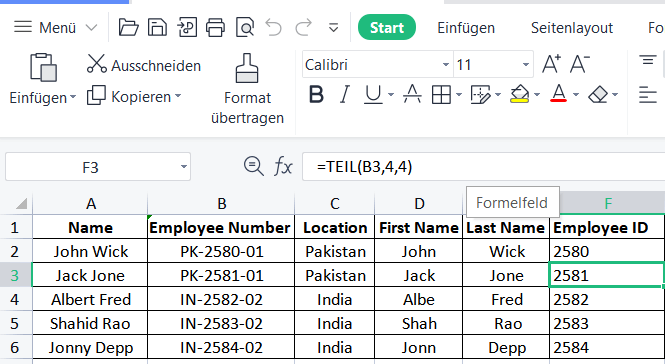
Task: Apply yellow fill color
Action: click(520, 94)
